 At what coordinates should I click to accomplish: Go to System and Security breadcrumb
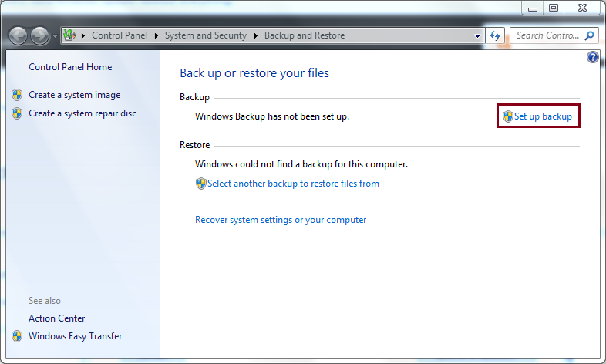click(206, 35)
